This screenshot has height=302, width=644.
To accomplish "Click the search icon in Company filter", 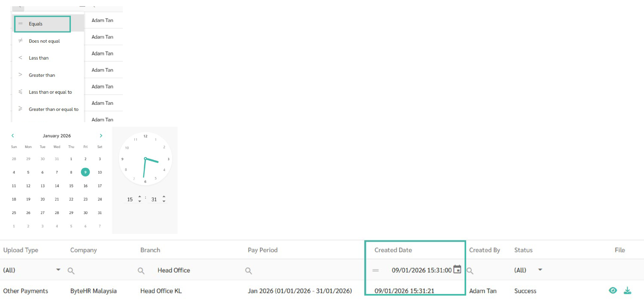I will coord(71,270).
